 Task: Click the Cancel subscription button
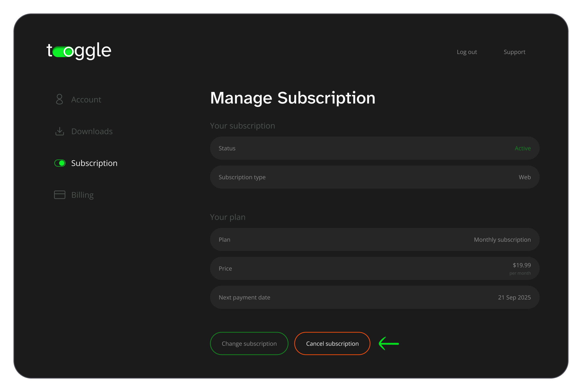332,343
